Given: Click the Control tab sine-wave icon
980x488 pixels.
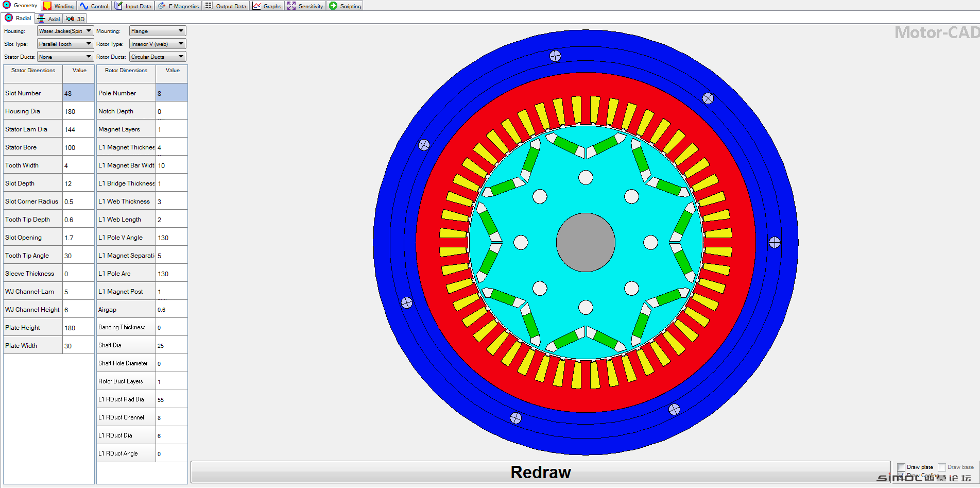Looking at the screenshot, I should (84, 6).
